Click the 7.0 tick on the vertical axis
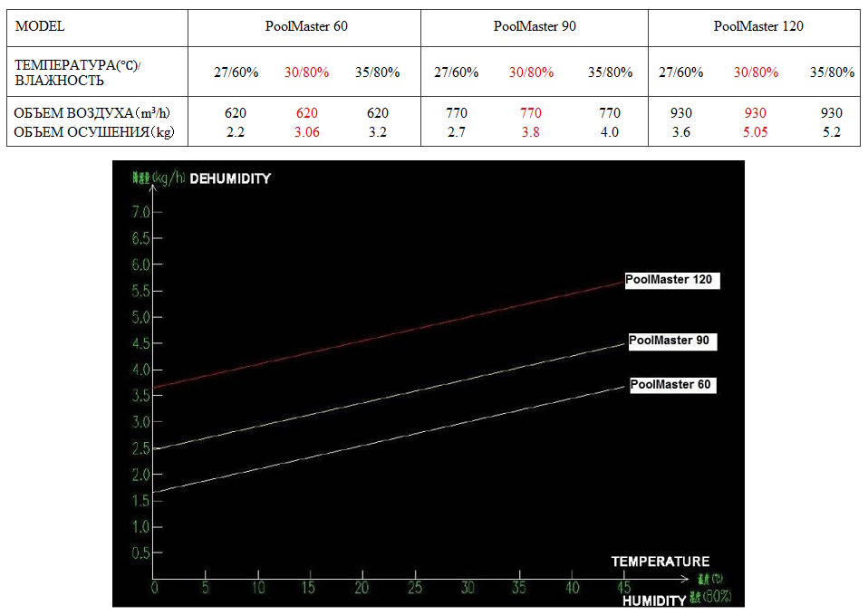The image size is (868, 615). (x=140, y=212)
